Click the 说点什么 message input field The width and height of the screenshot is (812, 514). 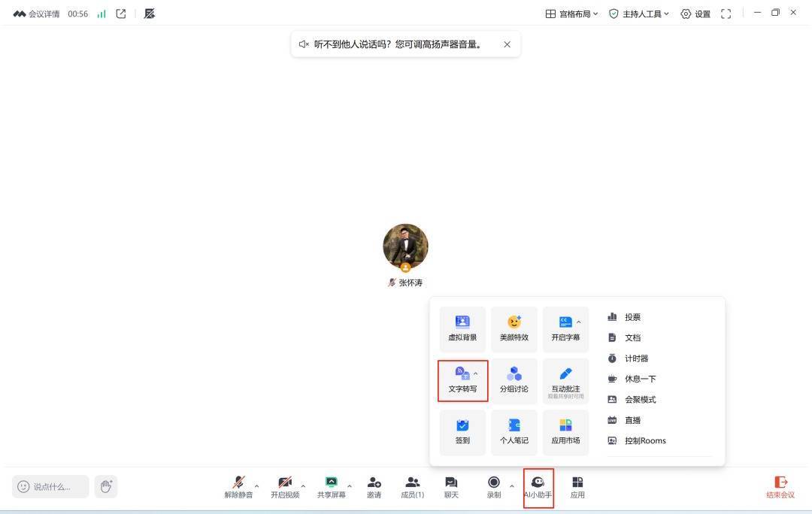pyautogui.click(x=51, y=486)
